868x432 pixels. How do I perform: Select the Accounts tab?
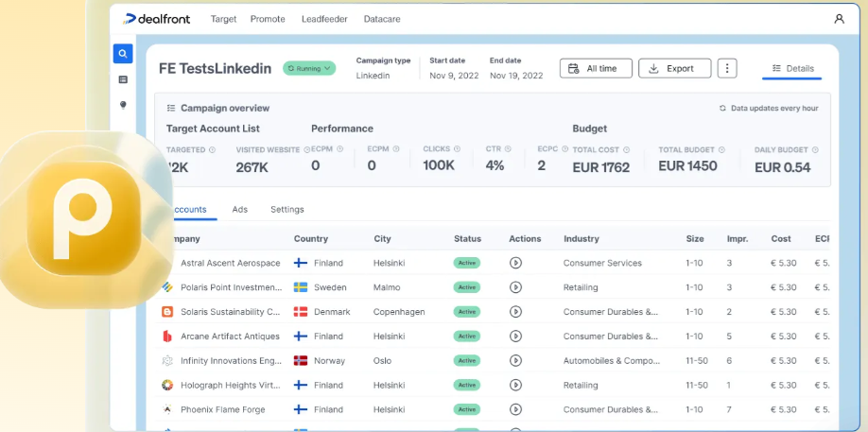click(x=190, y=210)
